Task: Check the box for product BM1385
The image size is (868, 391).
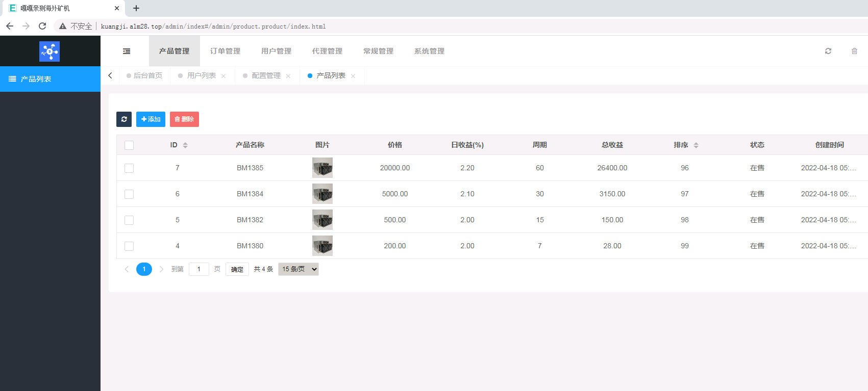Action: pyautogui.click(x=129, y=168)
